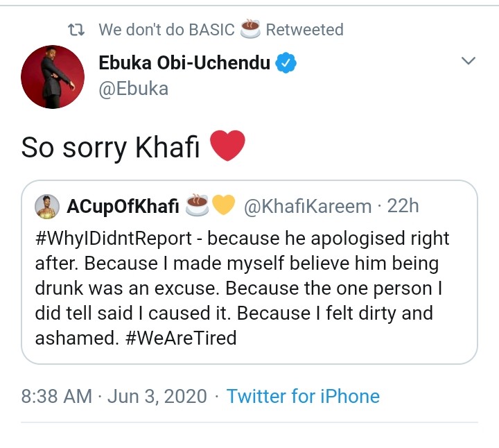The image size is (499, 448).
Task: Click the 22h timestamp on quoted tweet
Action: pos(404,207)
